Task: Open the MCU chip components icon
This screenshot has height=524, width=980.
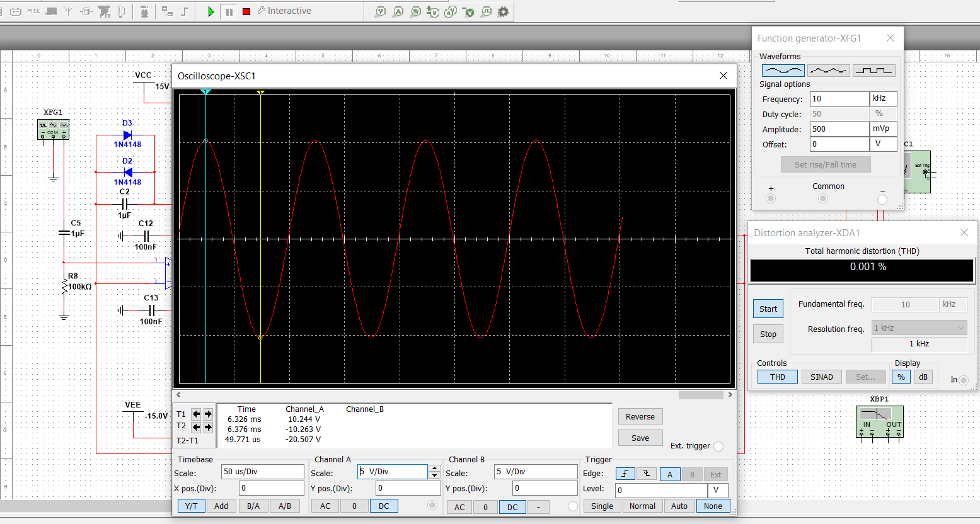Action: point(144,11)
